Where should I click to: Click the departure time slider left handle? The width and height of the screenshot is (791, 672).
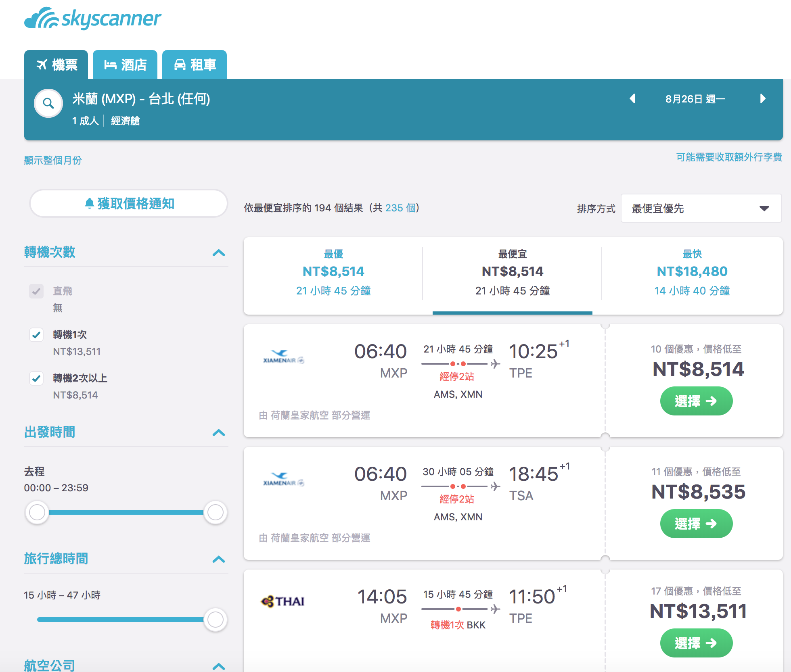click(37, 513)
